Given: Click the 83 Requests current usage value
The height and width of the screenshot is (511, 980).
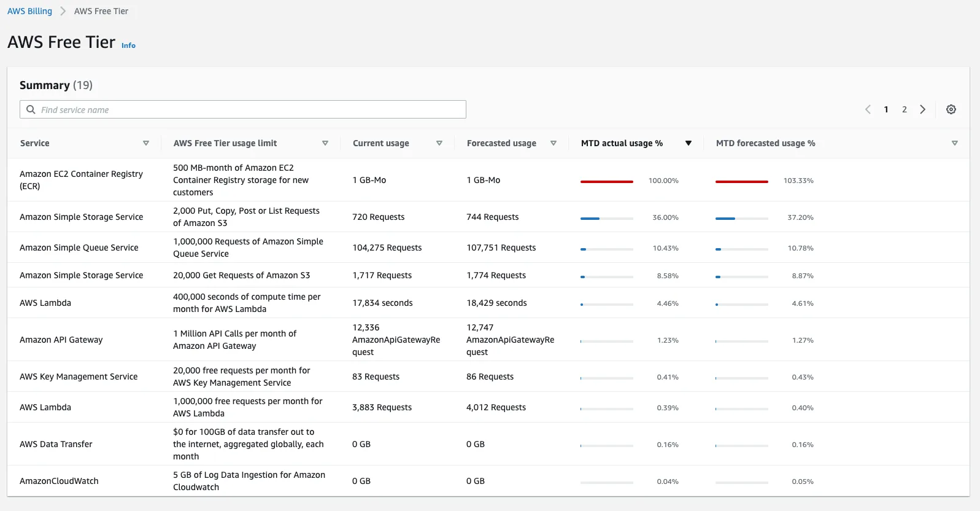Looking at the screenshot, I should [x=376, y=376].
